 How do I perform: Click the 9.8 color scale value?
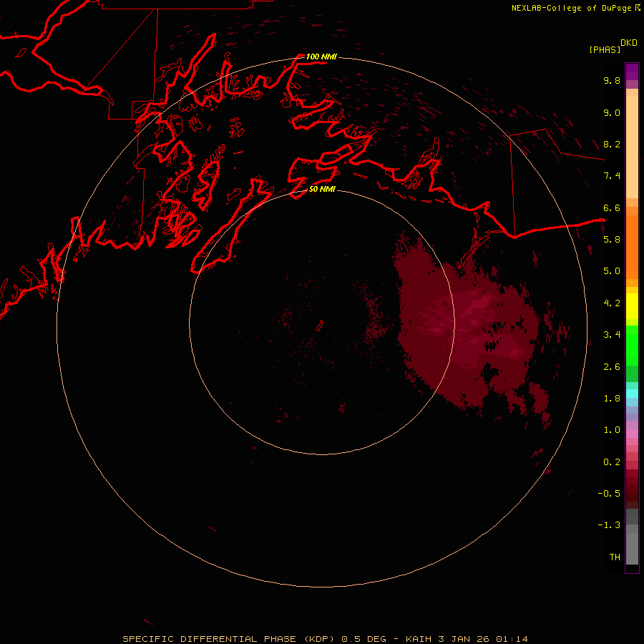click(612, 80)
